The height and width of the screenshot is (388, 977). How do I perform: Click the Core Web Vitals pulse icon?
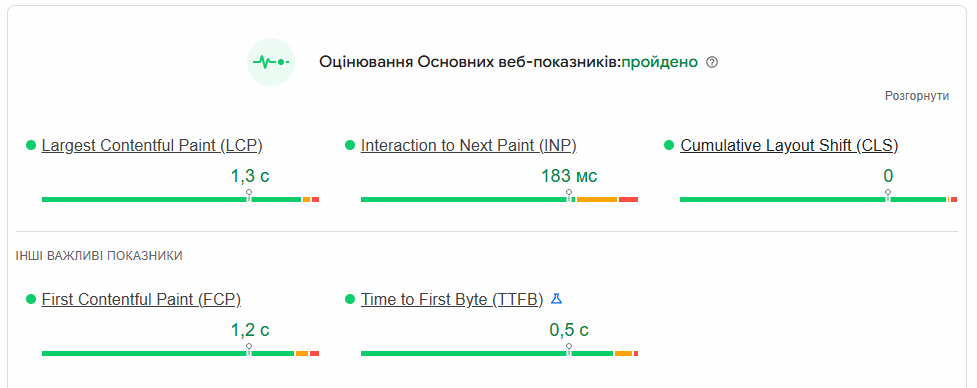coord(271,62)
